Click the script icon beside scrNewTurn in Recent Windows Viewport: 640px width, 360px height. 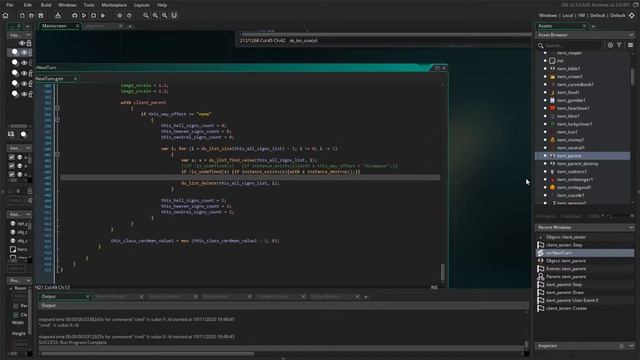tap(541, 253)
